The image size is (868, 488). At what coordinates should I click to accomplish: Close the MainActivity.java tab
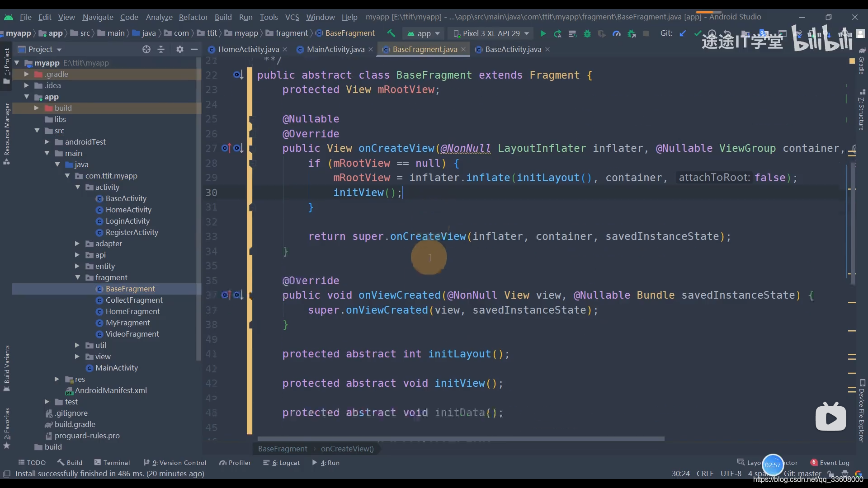click(x=371, y=49)
